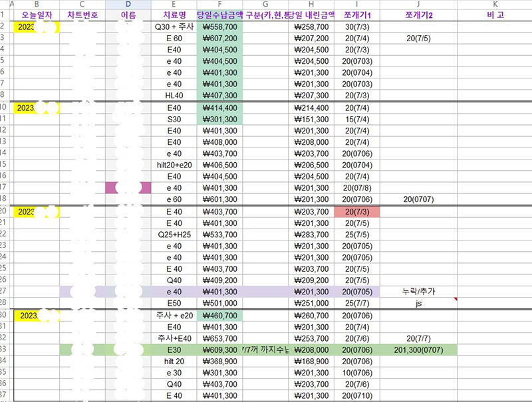The width and height of the screenshot is (532, 402).
Task: Select row 17 header
Action: click(3, 187)
